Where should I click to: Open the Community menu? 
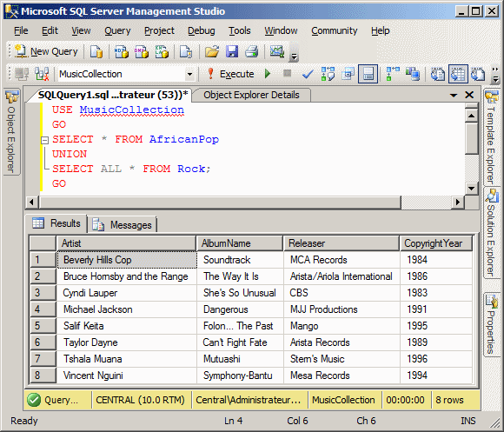[335, 30]
